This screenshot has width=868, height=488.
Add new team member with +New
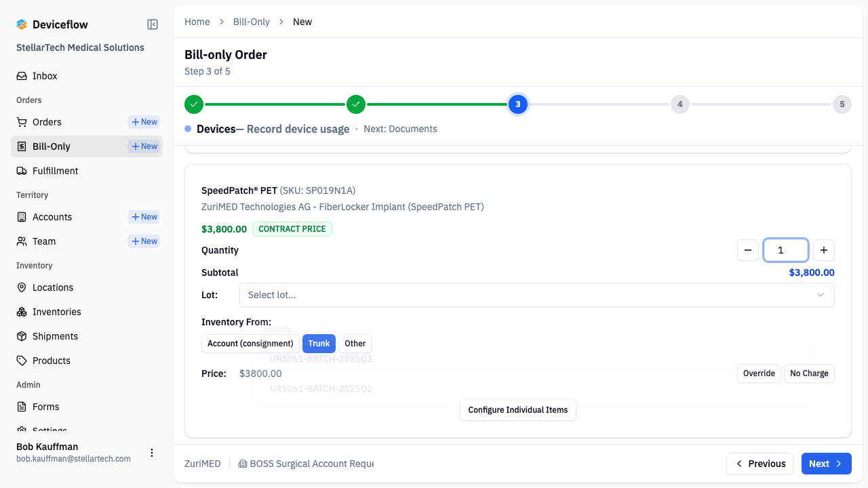tap(144, 241)
